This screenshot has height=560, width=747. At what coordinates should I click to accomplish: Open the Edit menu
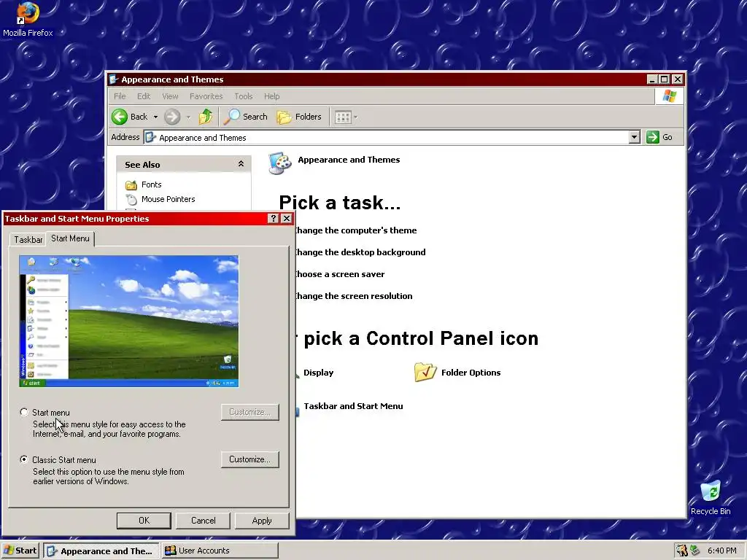click(144, 96)
